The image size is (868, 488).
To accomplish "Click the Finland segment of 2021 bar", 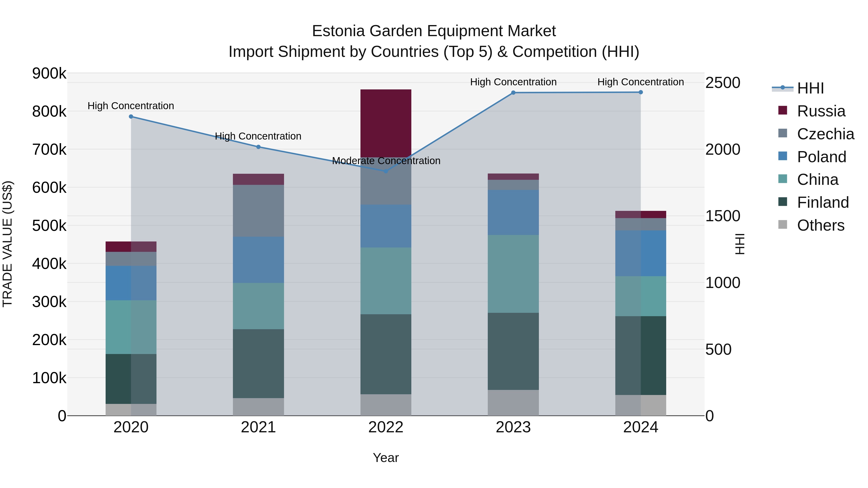I will tap(258, 364).
